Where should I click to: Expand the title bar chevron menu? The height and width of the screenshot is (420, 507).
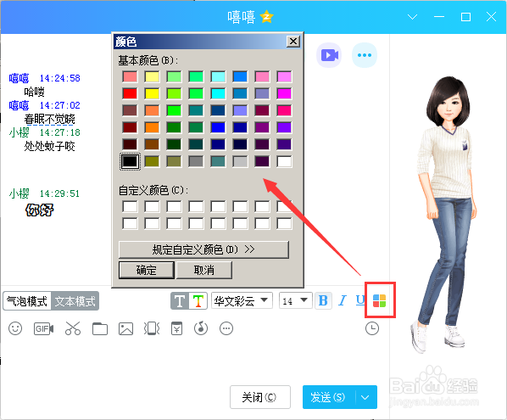[412, 17]
